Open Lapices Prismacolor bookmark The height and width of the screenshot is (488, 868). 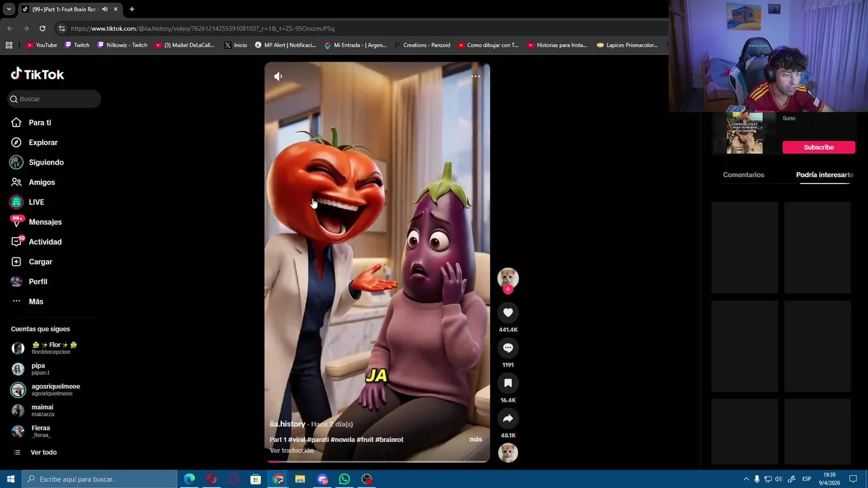click(627, 45)
